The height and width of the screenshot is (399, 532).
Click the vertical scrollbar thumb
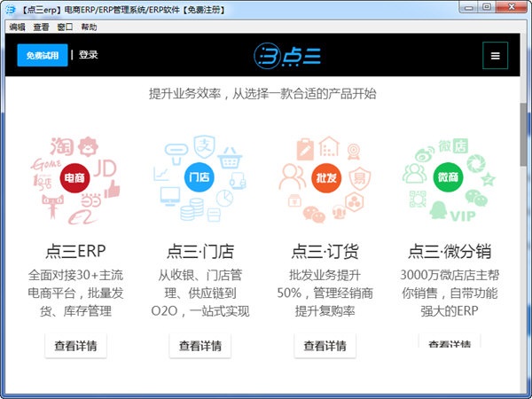[x=523, y=135]
